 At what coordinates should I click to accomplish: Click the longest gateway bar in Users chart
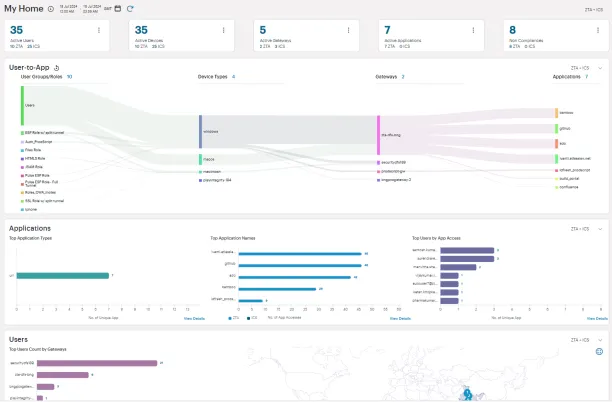97,363
